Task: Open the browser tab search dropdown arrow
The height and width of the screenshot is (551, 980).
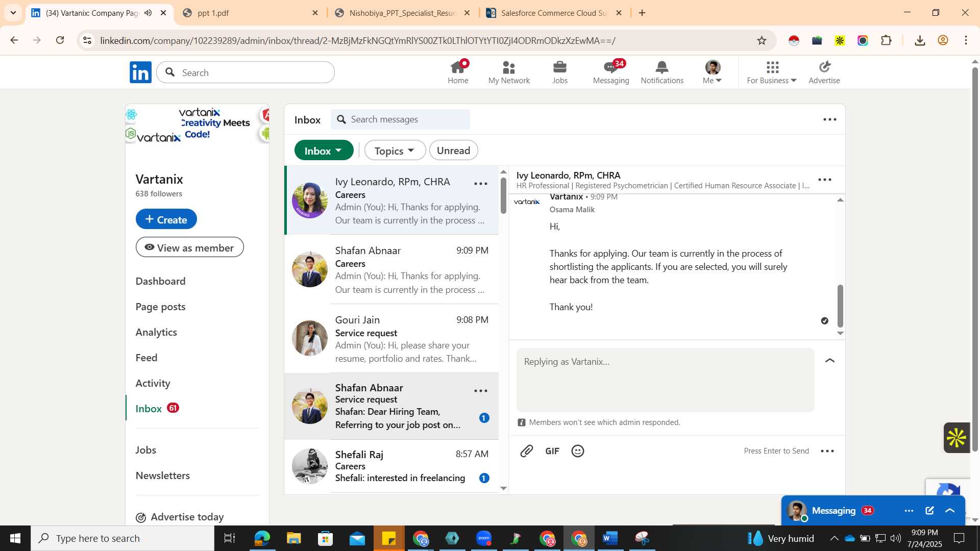Action: tap(13, 13)
